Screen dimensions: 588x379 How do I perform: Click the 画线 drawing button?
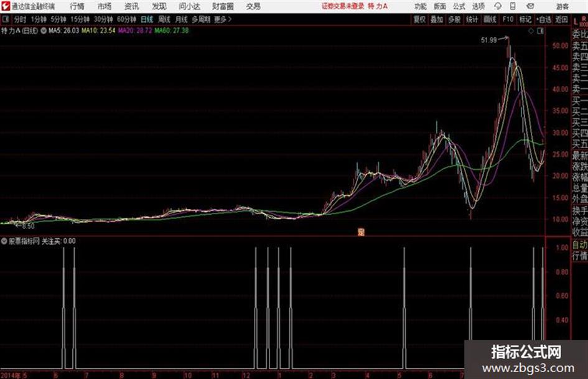click(x=490, y=19)
